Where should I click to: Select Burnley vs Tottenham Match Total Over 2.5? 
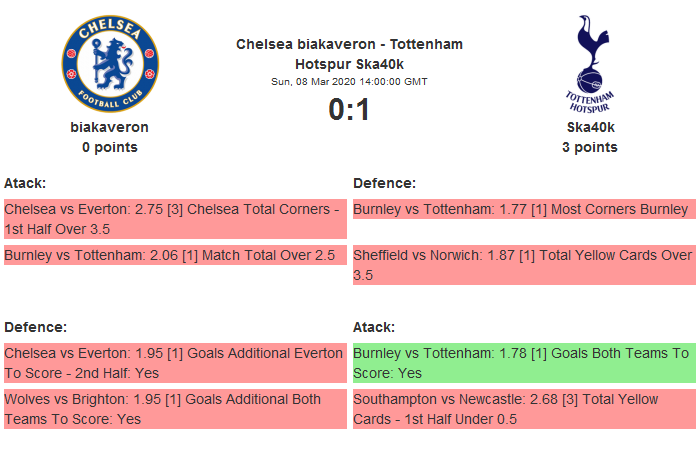pyautogui.click(x=174, y=256)
